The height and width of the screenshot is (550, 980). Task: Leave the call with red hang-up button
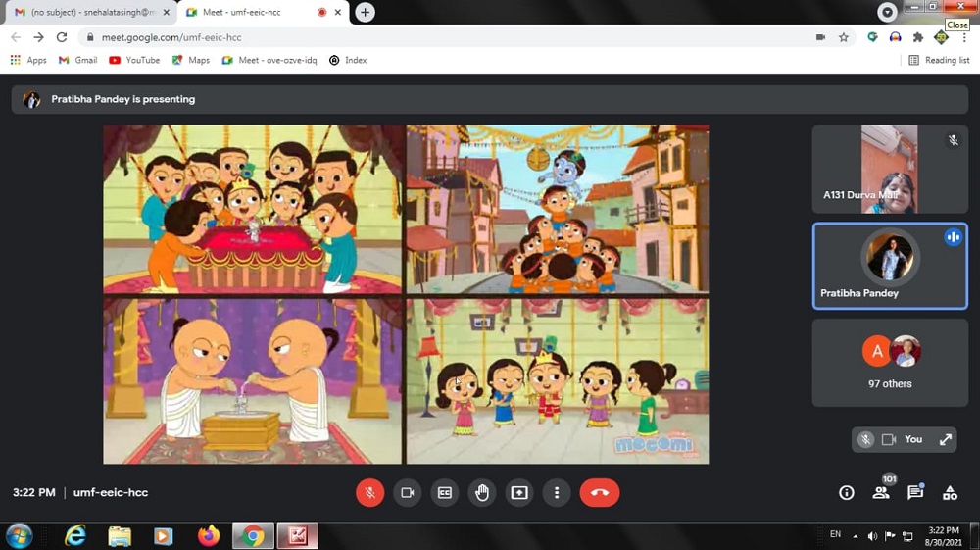(x=599, y=492)
